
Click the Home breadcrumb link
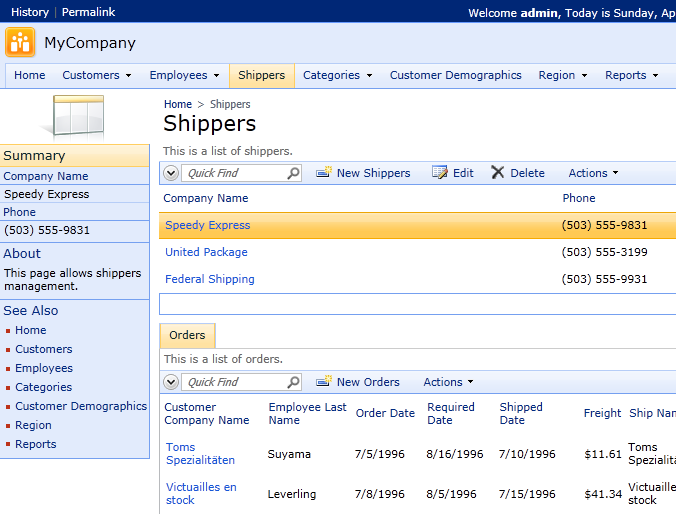[x=178, y=104]
